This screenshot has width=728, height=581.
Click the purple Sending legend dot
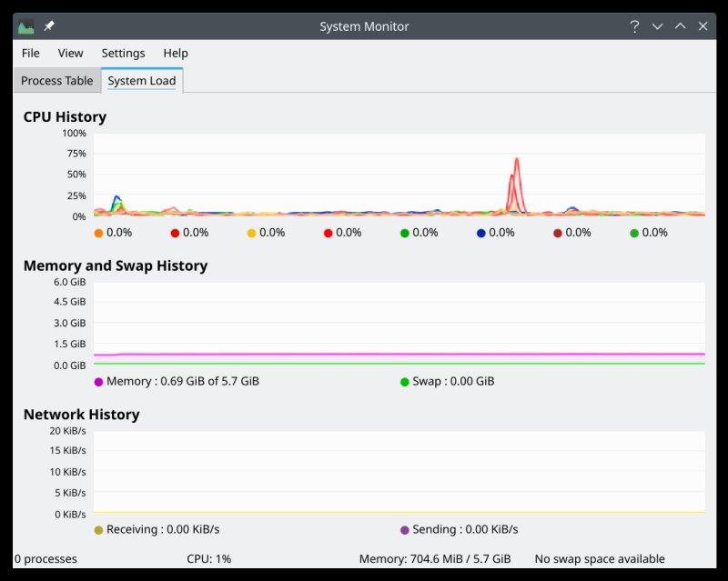coord(404,530)
